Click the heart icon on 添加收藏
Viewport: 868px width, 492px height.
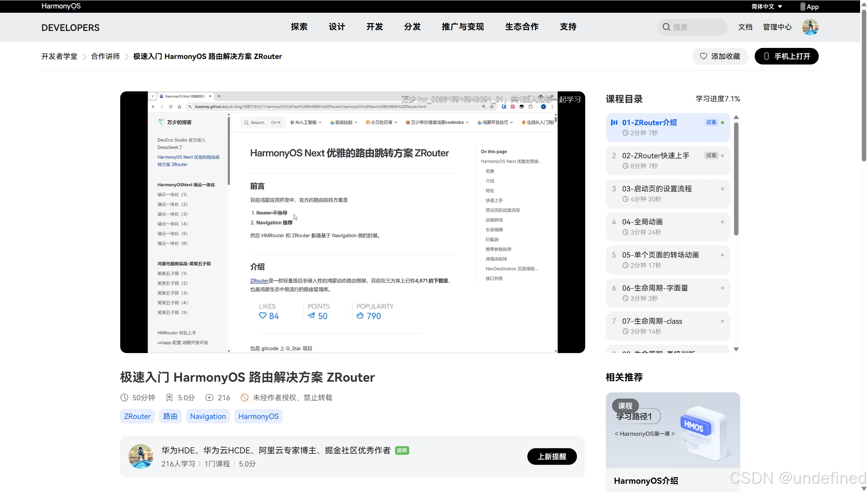tap(703, 56)
